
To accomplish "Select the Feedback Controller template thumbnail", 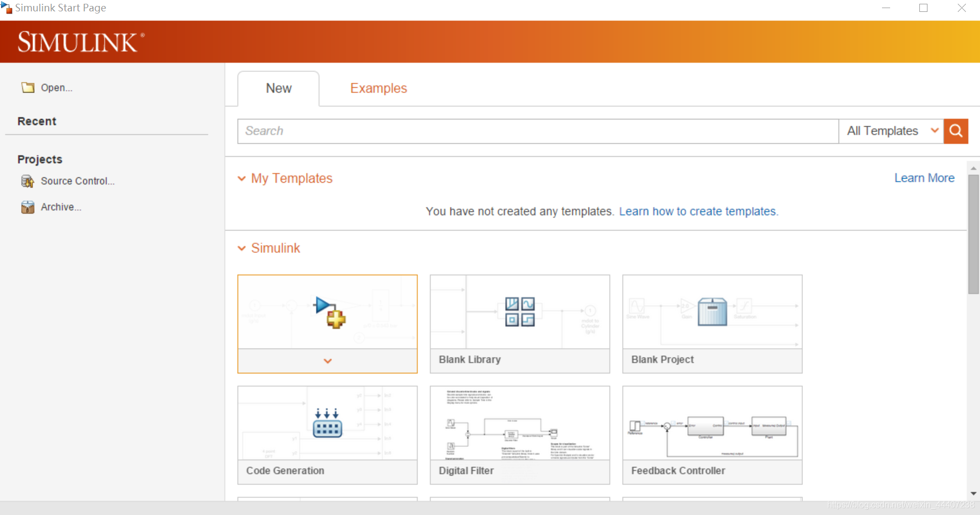I will point(713,423).
